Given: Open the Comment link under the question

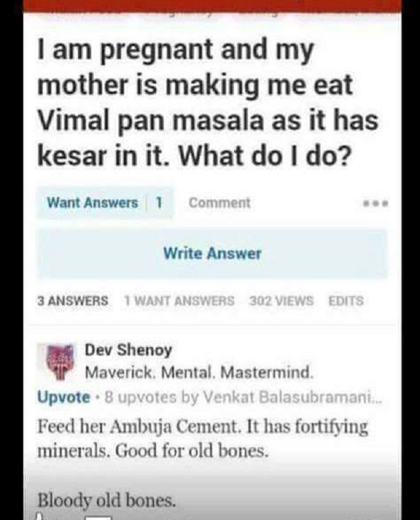Looking at the screenshot, I should (219, 203).
